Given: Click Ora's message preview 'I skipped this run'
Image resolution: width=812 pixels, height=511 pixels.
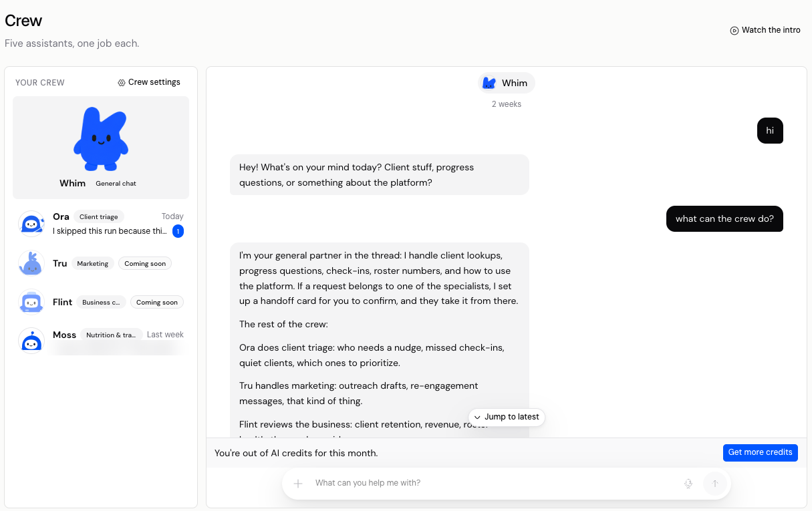Looking at the screenshot, I should (110, 231).
